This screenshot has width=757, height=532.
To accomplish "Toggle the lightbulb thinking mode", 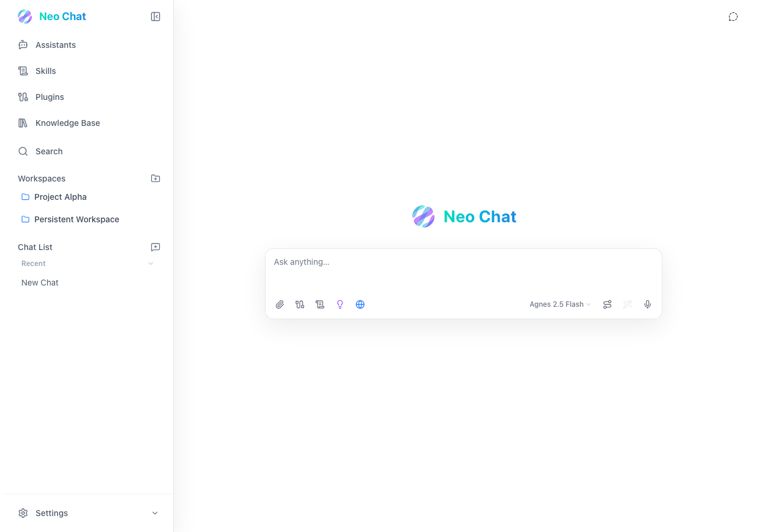I will (x=340, y=304).
